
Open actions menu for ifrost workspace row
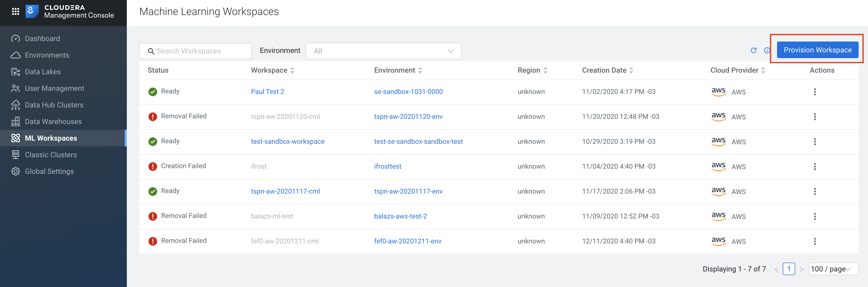[x=815, y=167]
